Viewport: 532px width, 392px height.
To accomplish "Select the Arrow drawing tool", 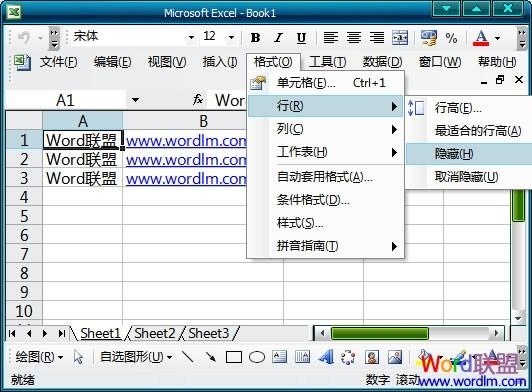I will [211, 357].
